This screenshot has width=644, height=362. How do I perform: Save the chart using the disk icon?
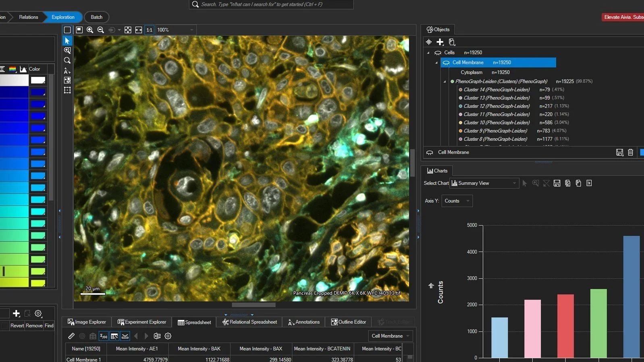coord(557,183)
